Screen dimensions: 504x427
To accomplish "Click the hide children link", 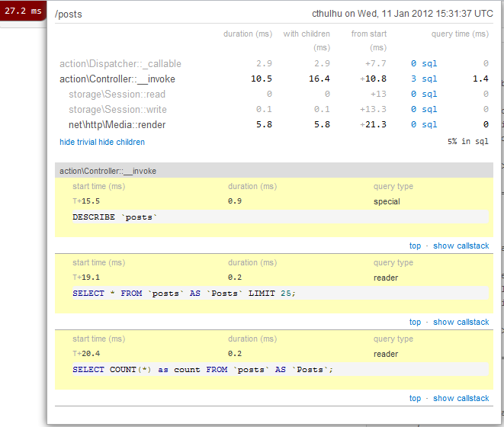I will (121, 142).
